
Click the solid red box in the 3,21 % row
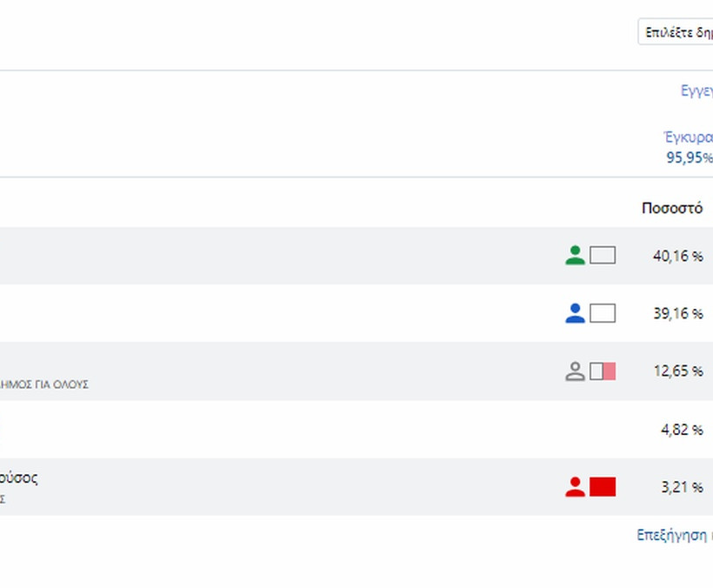click(603, 487)
